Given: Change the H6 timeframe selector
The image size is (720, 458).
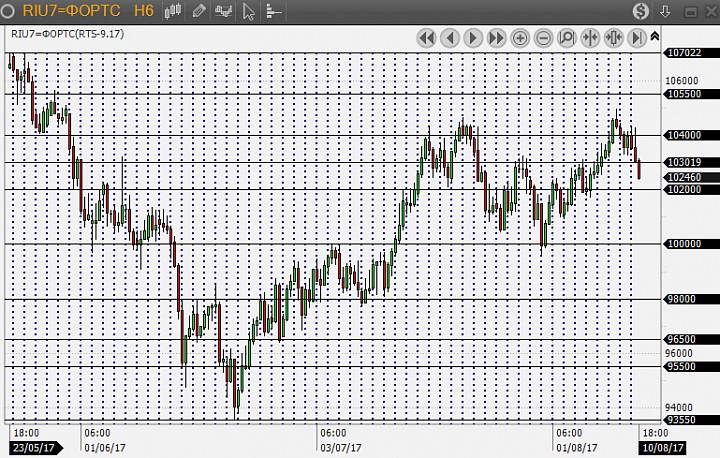Looking at the screenshot, I should [x=144, y=11].
